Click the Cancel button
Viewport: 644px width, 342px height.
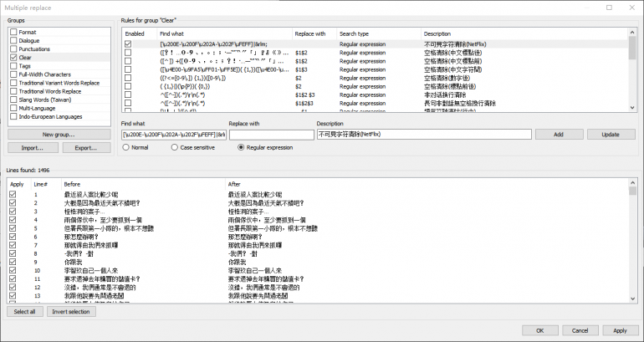580,330
